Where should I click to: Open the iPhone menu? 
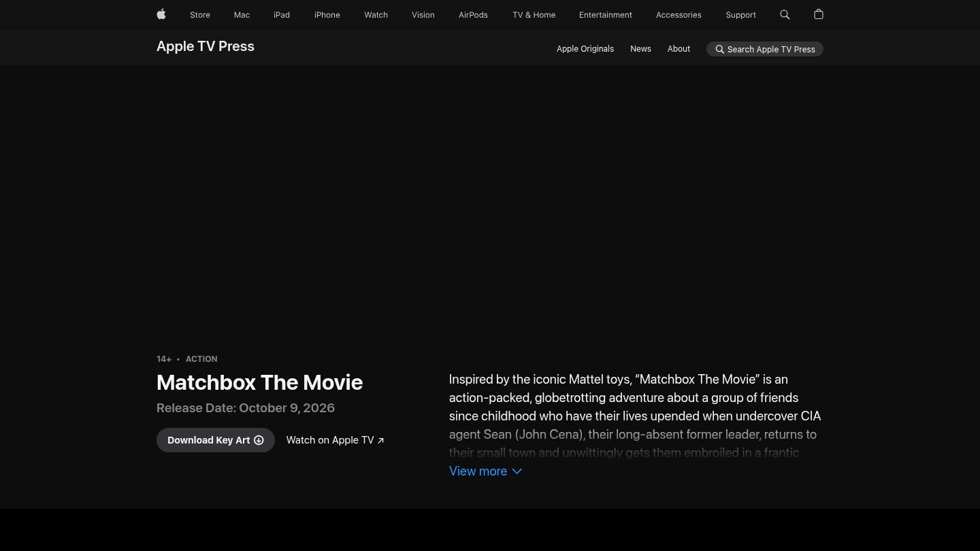(327, 15)
